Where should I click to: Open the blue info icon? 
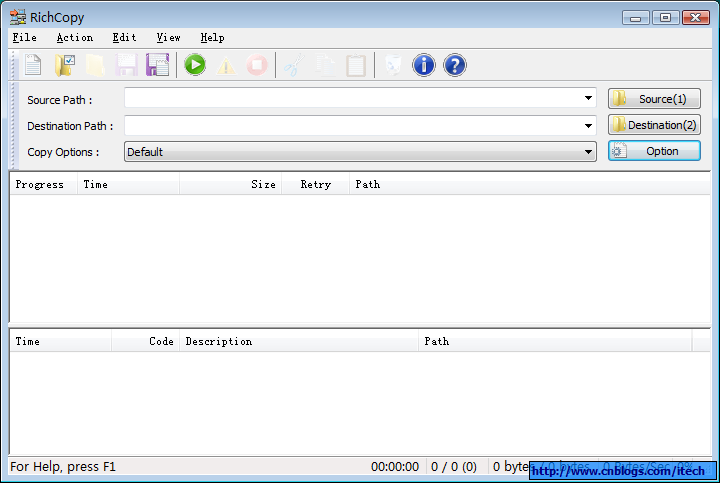[x=423, y=65]
